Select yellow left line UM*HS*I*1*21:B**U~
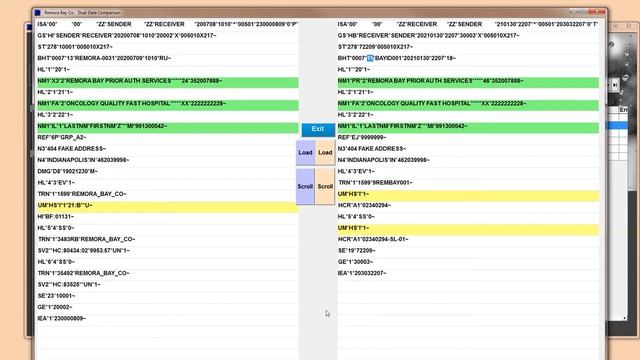This screenshot has width=640, height=360. [x=167, y=206]
